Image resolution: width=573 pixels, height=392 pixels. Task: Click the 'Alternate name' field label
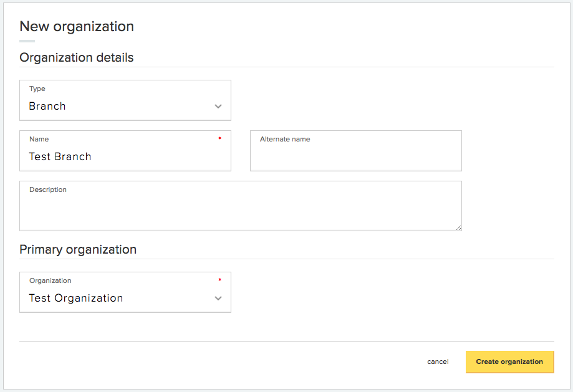pyautogui.click(x=285, y=139)
